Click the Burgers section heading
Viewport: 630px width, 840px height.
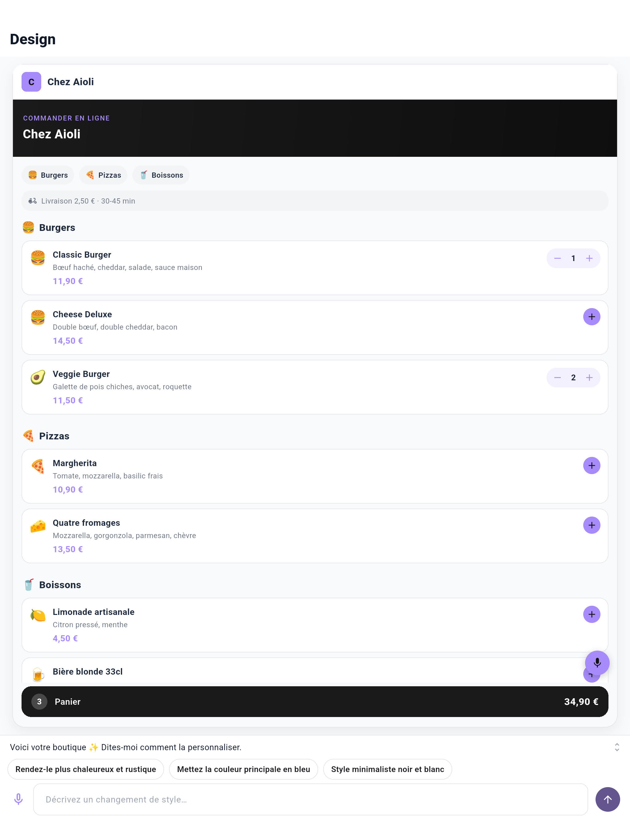tap(57, 228)
